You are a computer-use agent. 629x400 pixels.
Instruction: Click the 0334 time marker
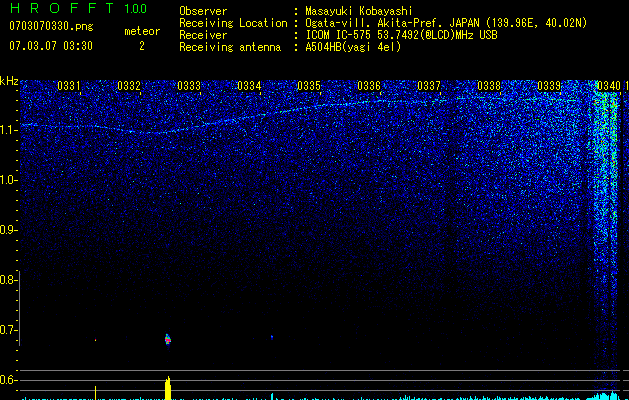coord(249,86)
